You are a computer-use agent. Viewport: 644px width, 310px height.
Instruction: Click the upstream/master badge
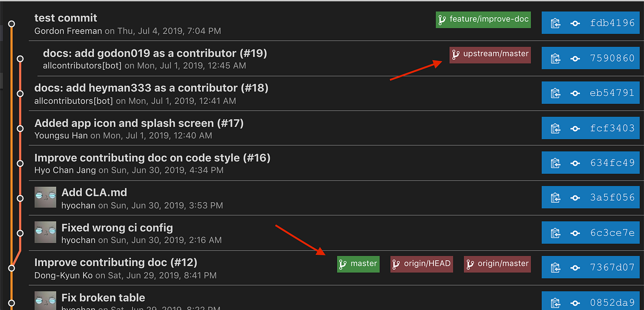pyautogui.click(x=490, y=55)
